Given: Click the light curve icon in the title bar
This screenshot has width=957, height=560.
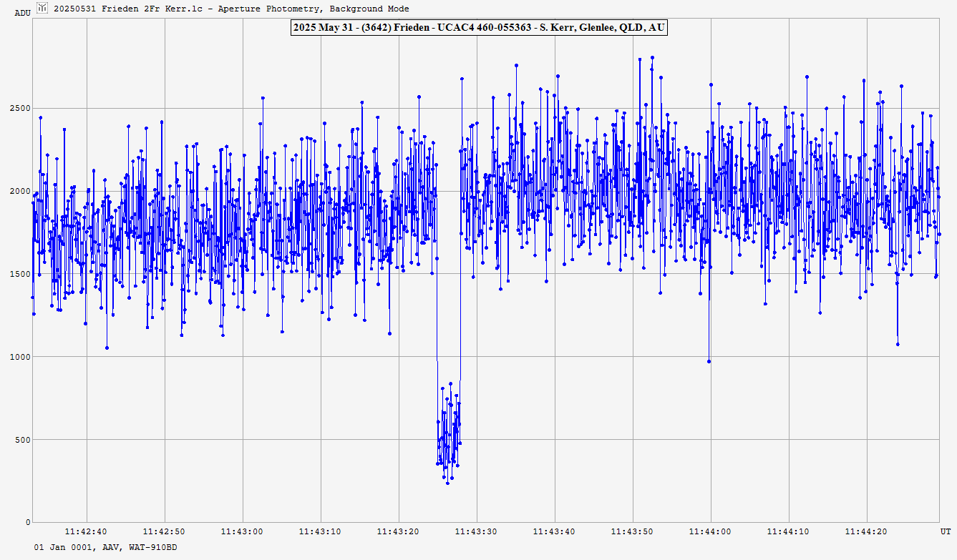Looking at the screenshot, I should [42, 8].
